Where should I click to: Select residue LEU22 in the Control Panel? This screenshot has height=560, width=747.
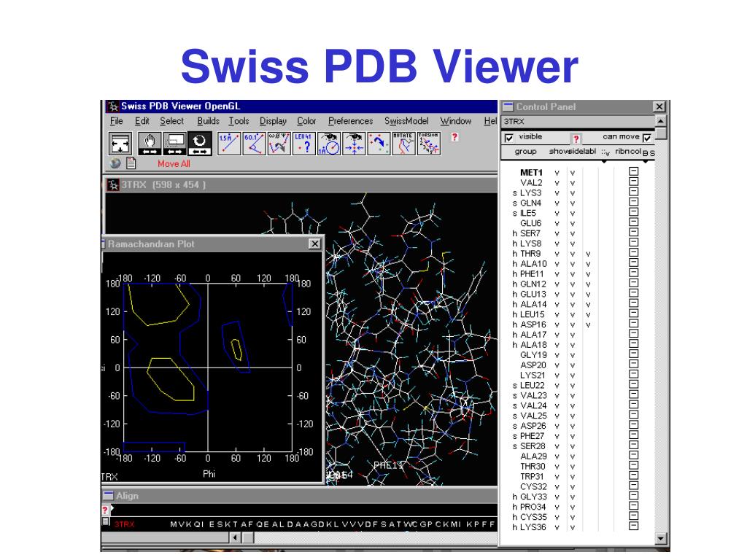point(532,385)
